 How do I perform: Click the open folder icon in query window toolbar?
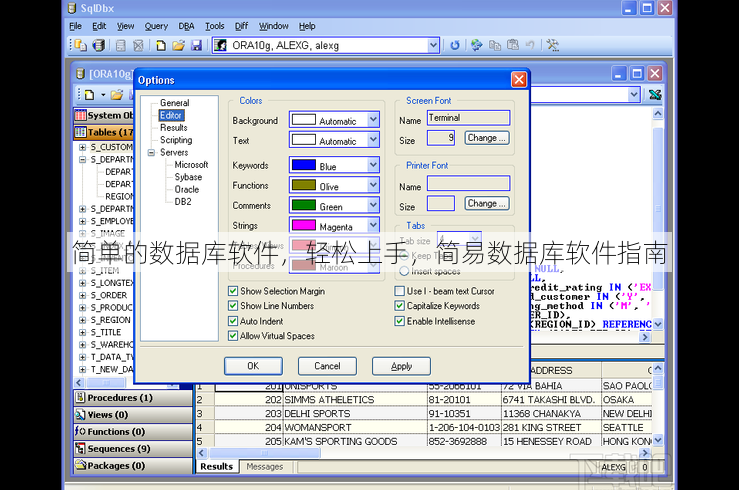tap(116, 95)
